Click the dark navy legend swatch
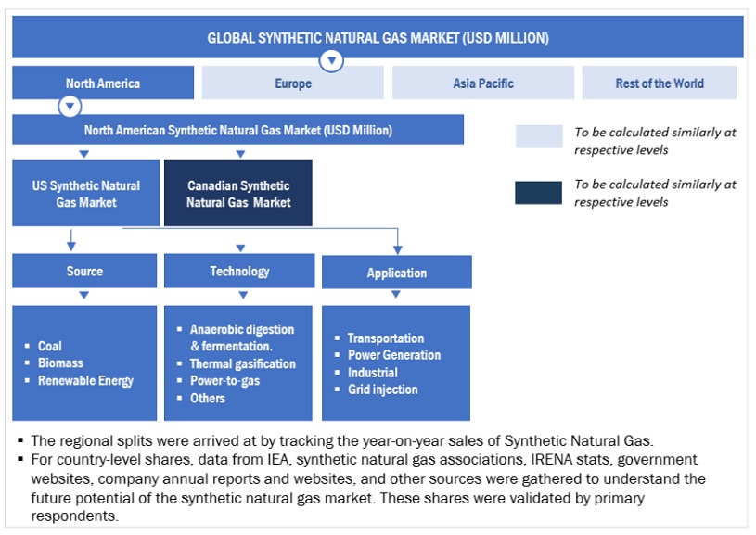The width and height of the screenshot is (756, 535). pos(539,192)
